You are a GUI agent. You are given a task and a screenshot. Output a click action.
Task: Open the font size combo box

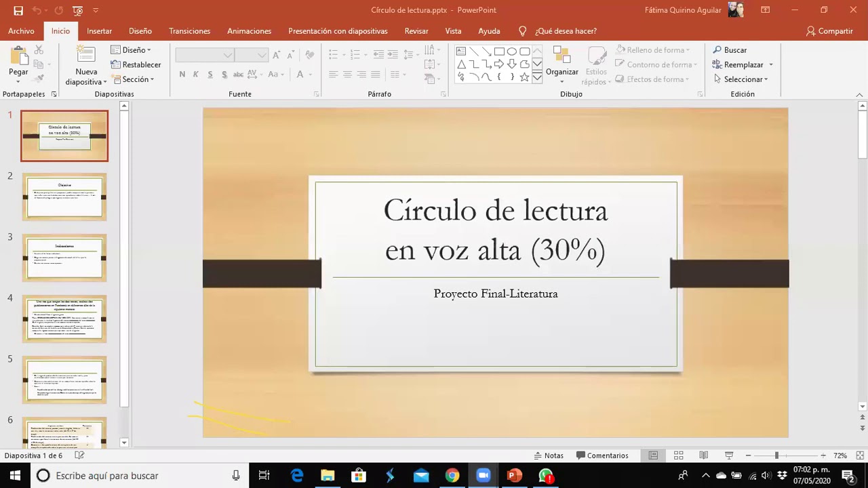click(x=253, y=55)
